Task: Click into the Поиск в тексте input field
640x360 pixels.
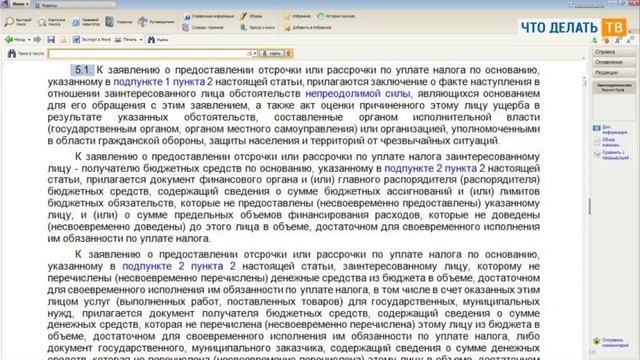Action: coord(148,53)
